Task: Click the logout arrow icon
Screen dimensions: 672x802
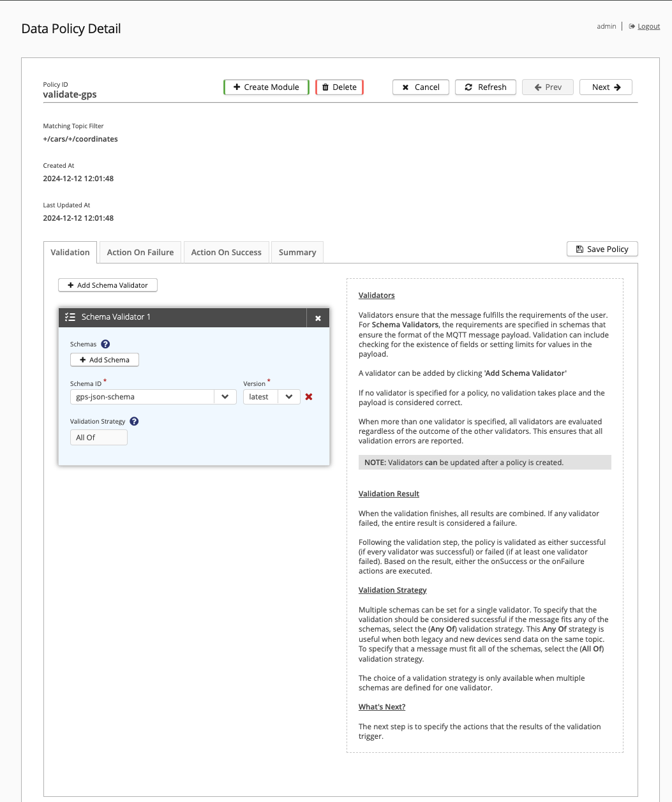Action: click(632, 26)
